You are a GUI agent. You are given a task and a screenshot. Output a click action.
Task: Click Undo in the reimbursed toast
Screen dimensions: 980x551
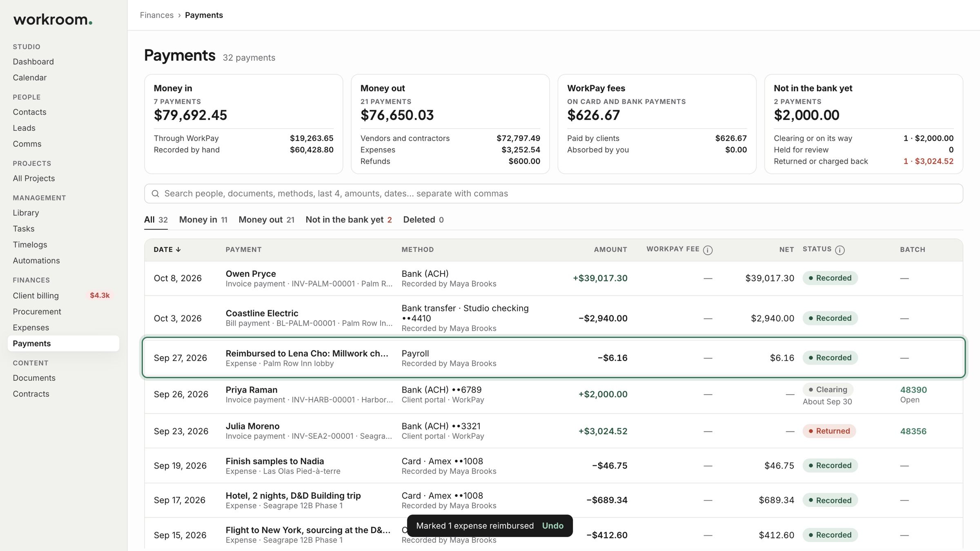[x=552, y=526]
